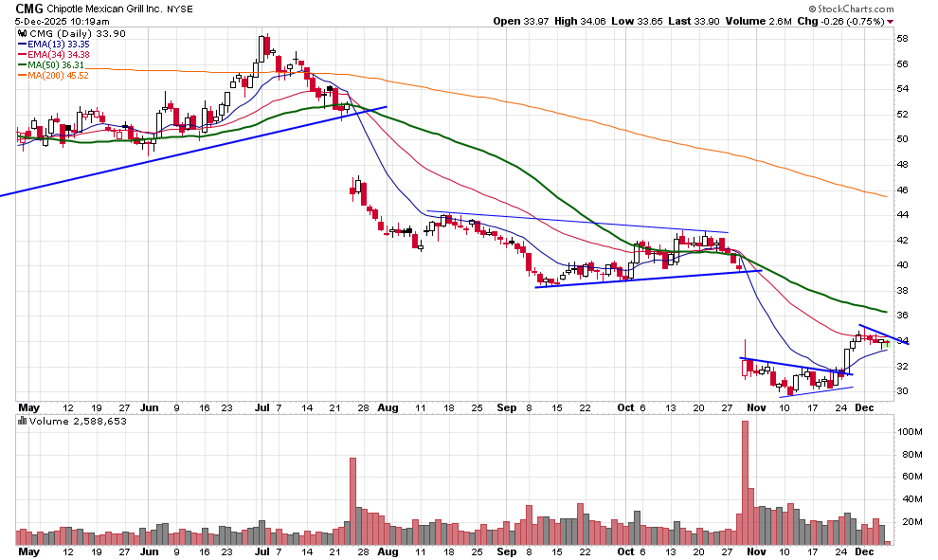Click the early July peak candlestick near 58
The width and height of the screenshot is (938, 560).
pyautogui.click(x=264, y=45)
